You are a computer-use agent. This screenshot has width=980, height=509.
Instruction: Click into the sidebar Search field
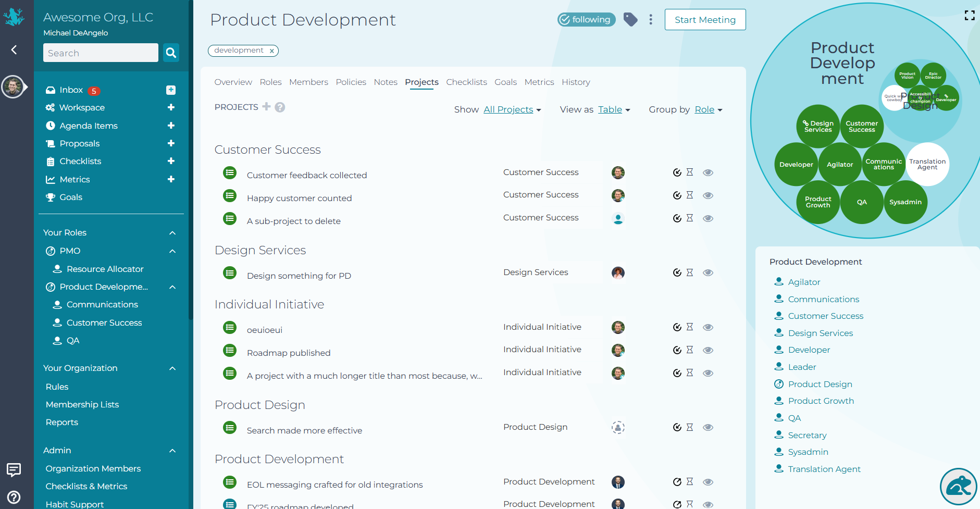coord(101,53)
